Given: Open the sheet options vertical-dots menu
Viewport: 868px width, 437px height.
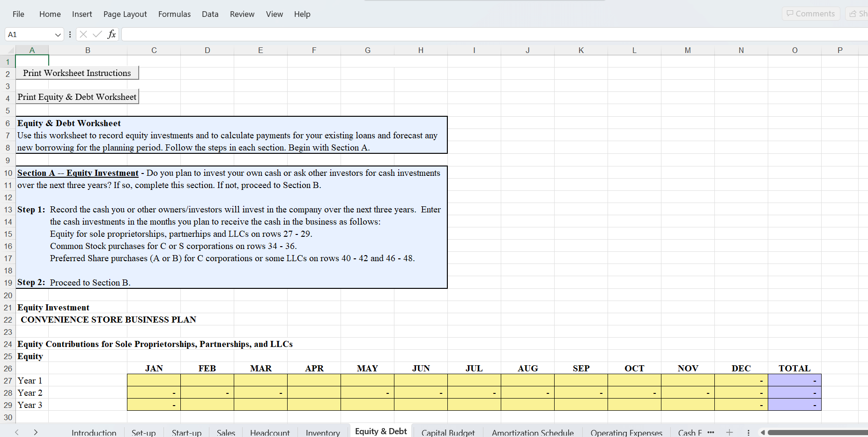Looking at the screenshot, I should coord(748,432).
